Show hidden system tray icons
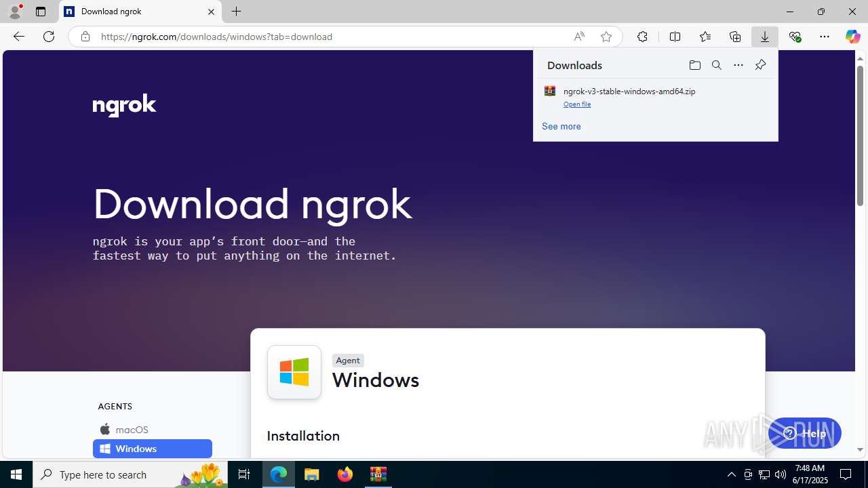Viewport: 868px width, 488px height. click(732, 474)
